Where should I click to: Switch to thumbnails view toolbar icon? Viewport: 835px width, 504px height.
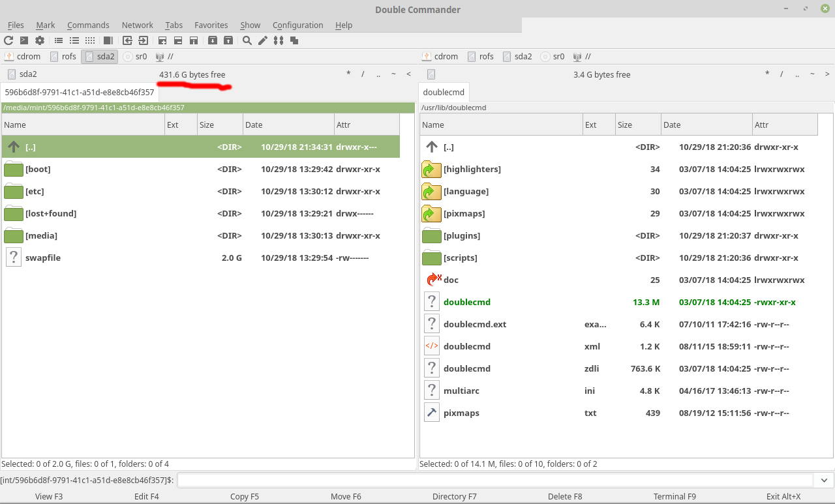coord(90,40)
